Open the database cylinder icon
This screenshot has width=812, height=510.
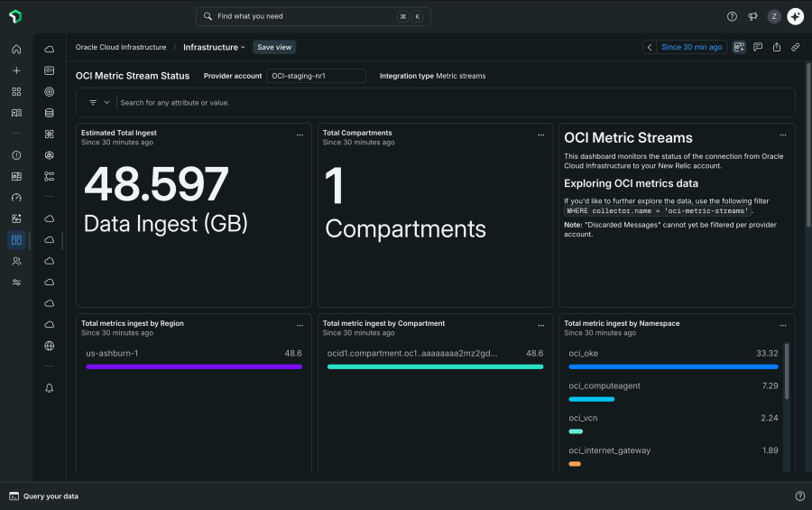coord(50,113)
